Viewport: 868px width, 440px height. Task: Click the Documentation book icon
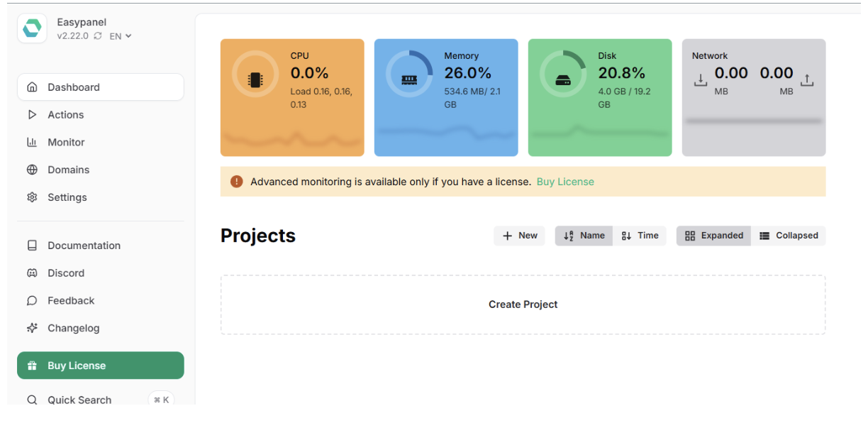32,246
